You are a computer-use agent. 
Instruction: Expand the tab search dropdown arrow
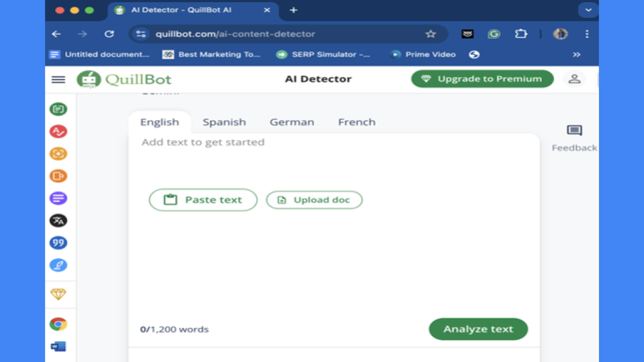click(x=588, y=10)
